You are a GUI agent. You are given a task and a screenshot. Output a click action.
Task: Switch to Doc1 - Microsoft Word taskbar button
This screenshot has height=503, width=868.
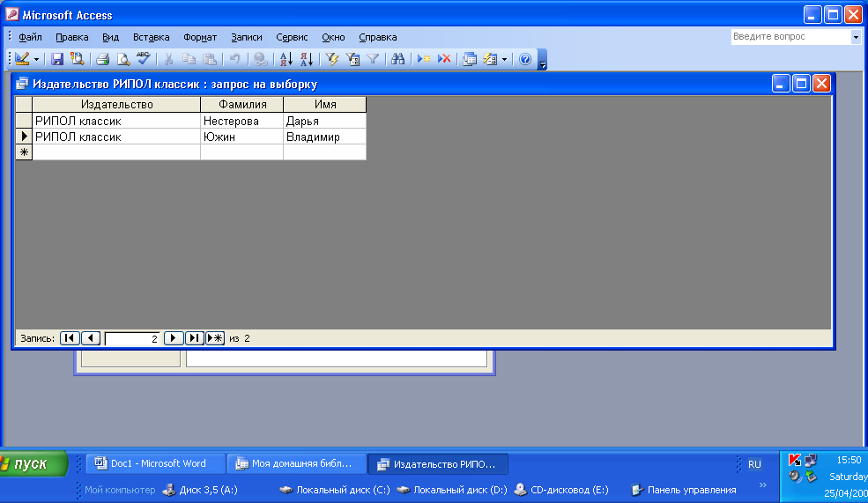[156, 463]
